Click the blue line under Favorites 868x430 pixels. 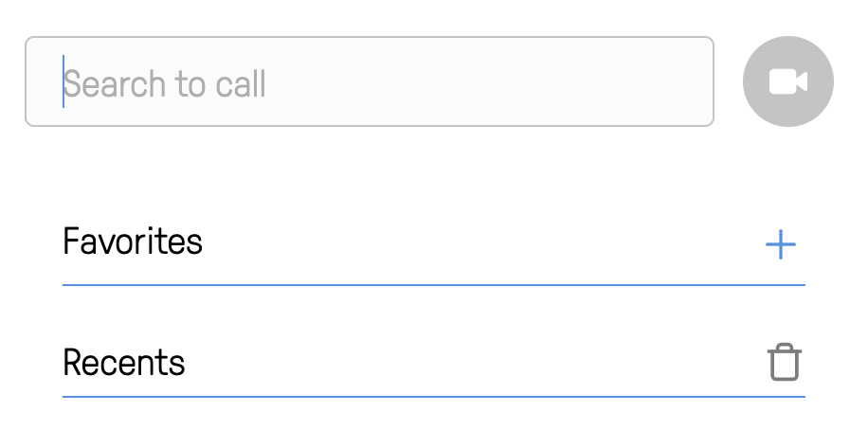[x=433, y=285]
